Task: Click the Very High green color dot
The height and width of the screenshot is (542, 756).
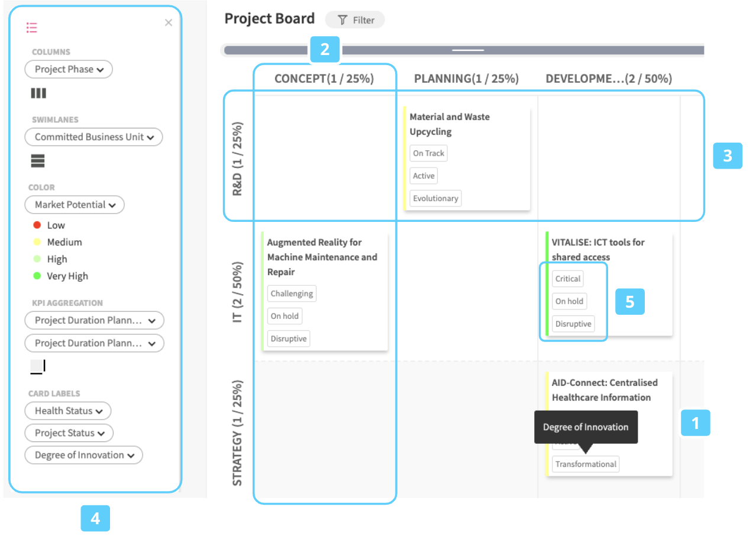Action: tap(37, 276)
